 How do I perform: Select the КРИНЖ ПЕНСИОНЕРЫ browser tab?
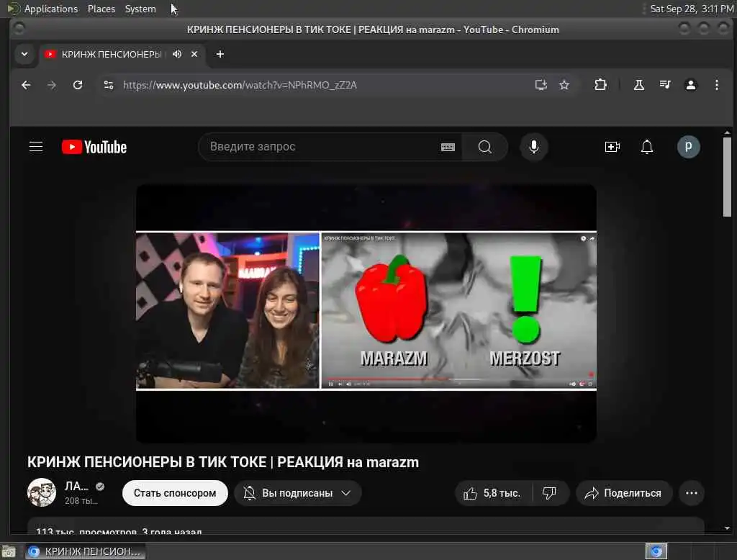click(121, 54)
